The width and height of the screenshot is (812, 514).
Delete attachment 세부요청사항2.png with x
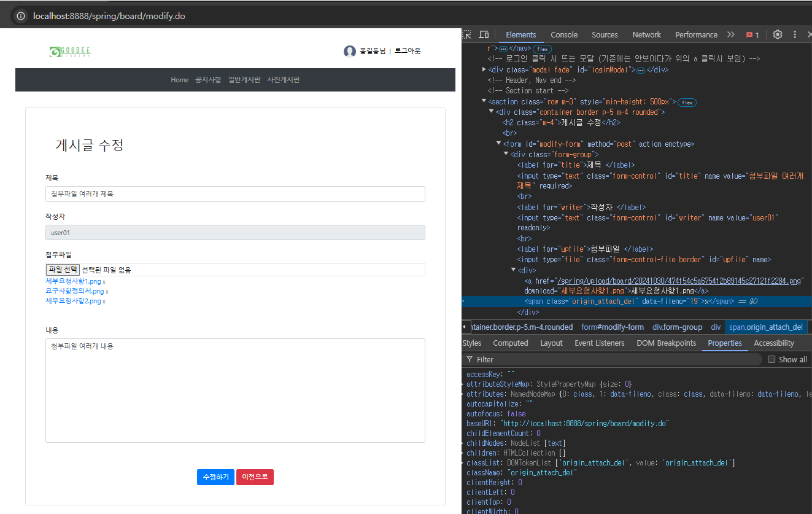104,302
